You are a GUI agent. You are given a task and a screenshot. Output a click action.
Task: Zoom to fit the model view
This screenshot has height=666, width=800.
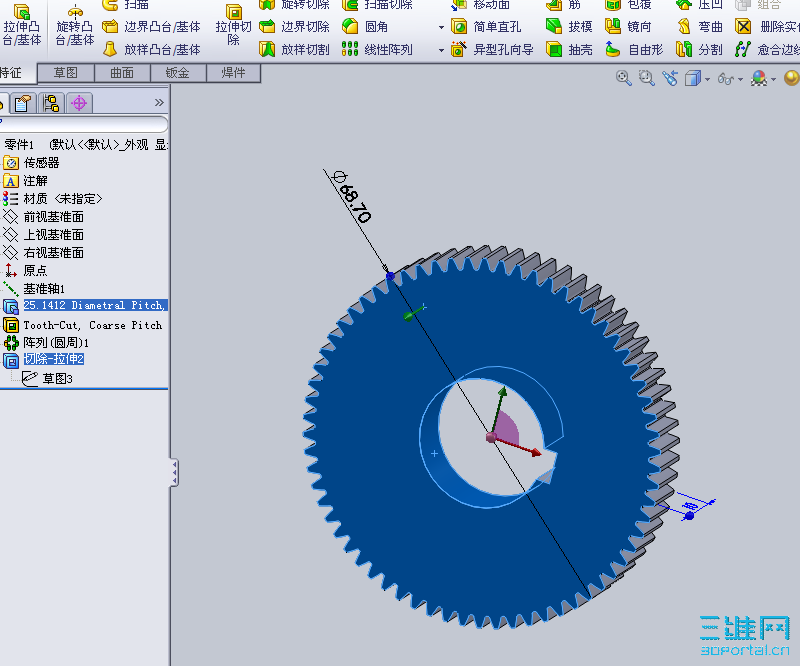(623, 78)
